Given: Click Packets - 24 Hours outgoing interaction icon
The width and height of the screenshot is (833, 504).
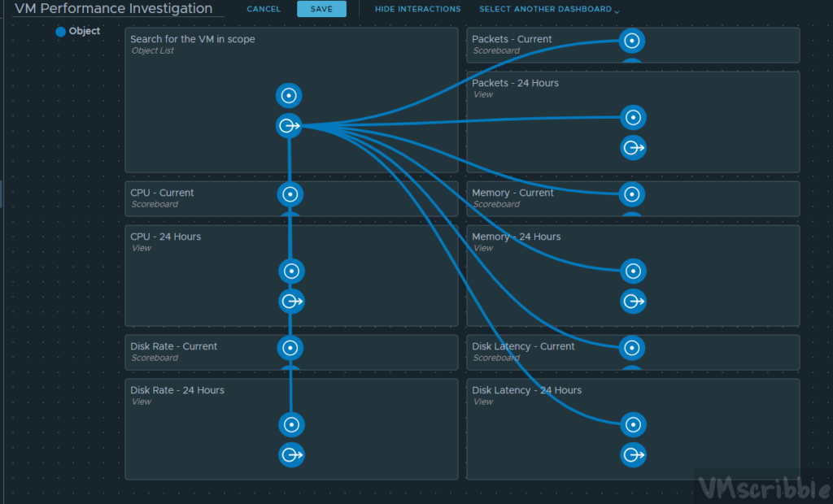Looking at the screenshot, I should 633,148.
